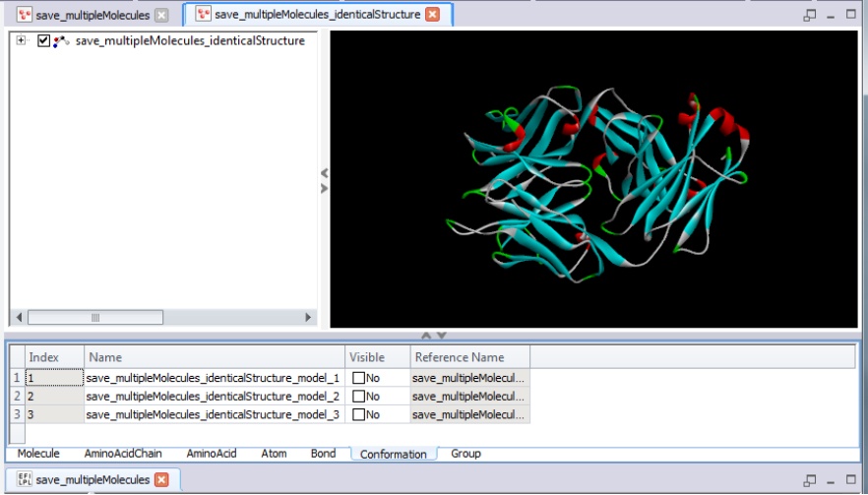Restore the top editor area icon
868x495 pixels.
(809, 16)
